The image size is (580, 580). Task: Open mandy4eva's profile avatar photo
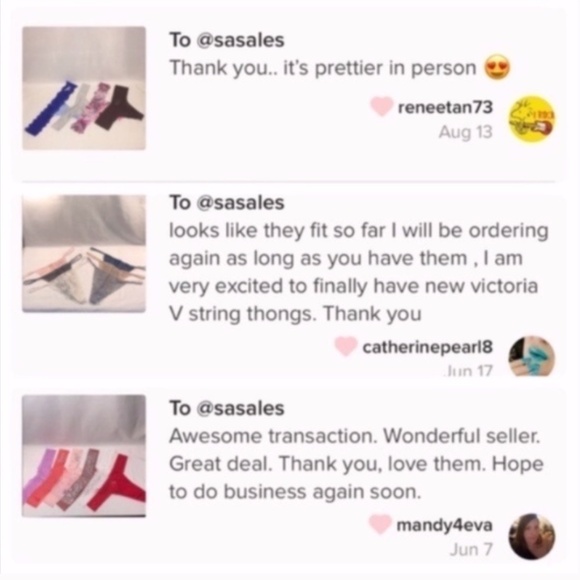532,536
